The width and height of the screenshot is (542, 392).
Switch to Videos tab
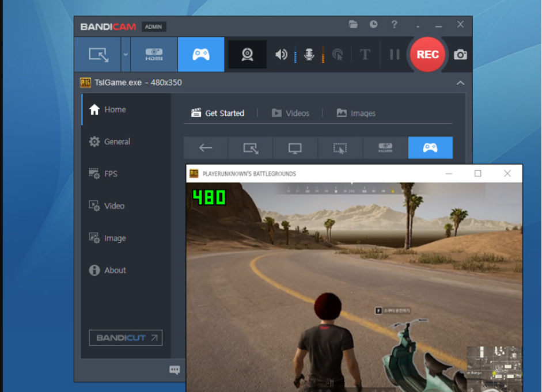coord(290,113)
